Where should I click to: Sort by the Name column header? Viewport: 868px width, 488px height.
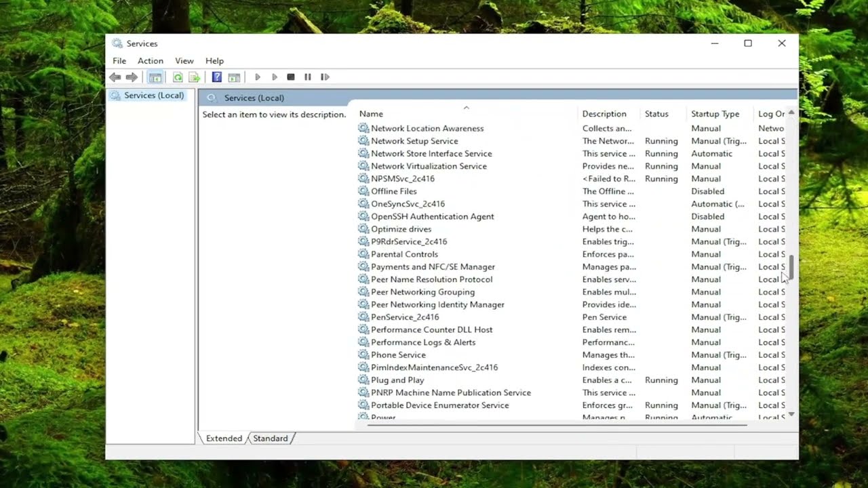466,114
